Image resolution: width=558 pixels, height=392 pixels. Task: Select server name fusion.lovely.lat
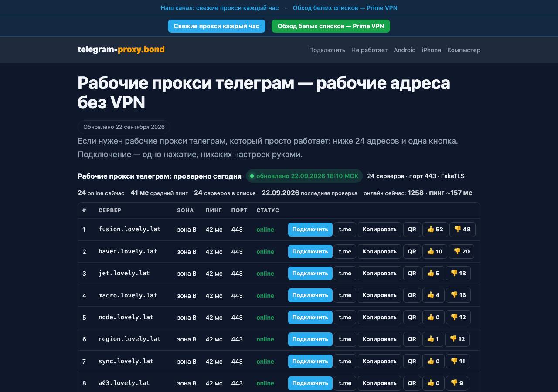point(129,229)
